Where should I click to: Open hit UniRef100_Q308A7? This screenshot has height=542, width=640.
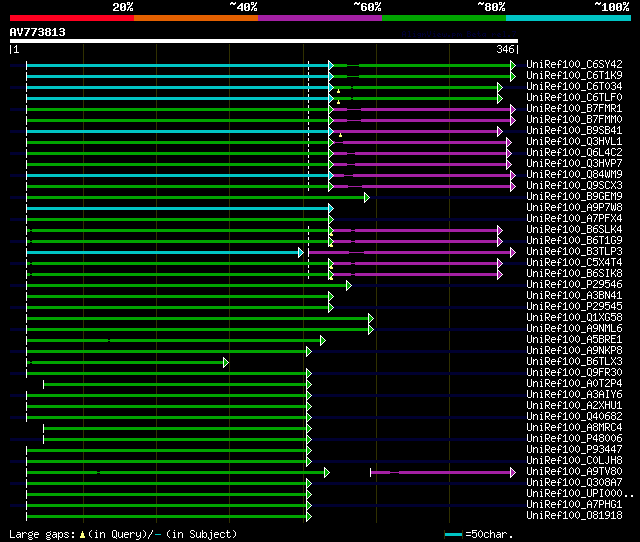click(x=574, y=483)
